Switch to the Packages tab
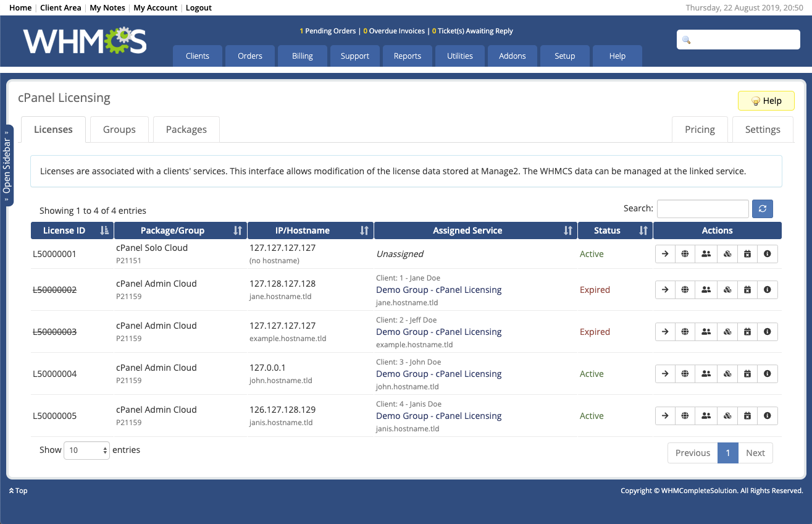 pyautogui.click(x=186, y=129)
